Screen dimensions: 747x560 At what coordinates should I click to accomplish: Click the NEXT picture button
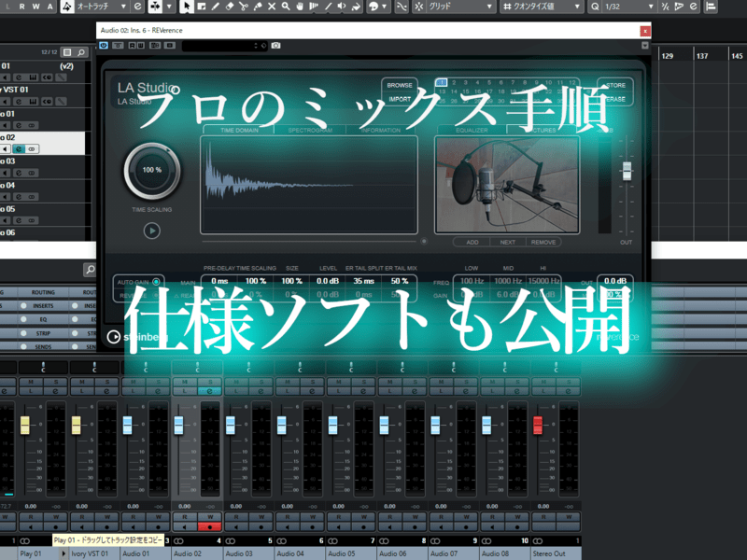click(507, 242)
